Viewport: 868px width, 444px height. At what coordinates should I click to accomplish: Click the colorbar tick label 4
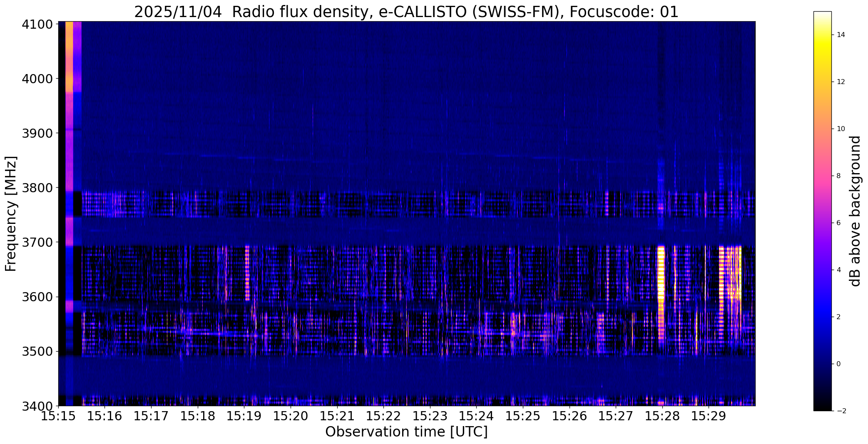point(838,270)
